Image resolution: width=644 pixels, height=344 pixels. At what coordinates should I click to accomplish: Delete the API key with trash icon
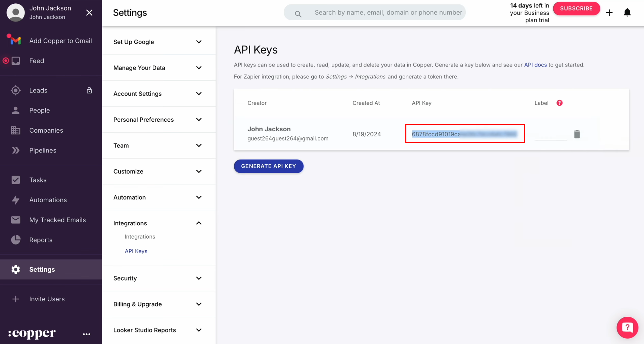pyautogui.click(x=577, y=134)
